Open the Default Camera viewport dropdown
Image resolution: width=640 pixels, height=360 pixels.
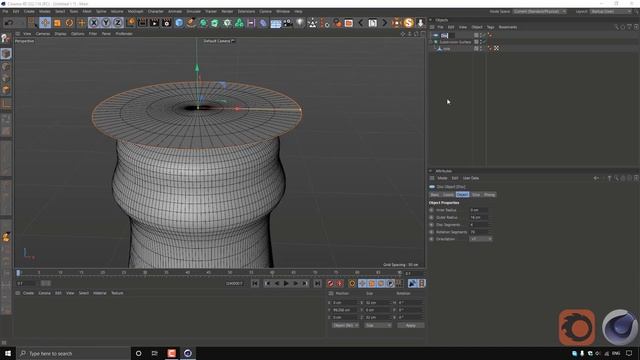pos(219,41)
